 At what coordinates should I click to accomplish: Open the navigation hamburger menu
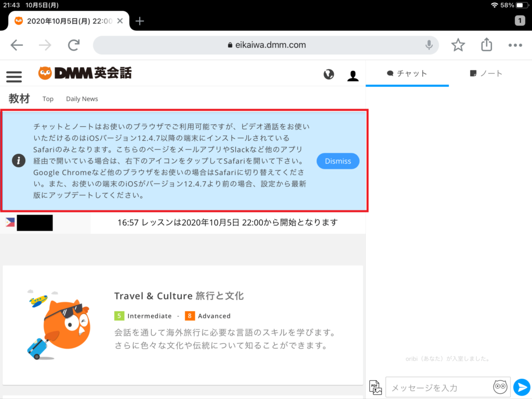coord(14,76)
